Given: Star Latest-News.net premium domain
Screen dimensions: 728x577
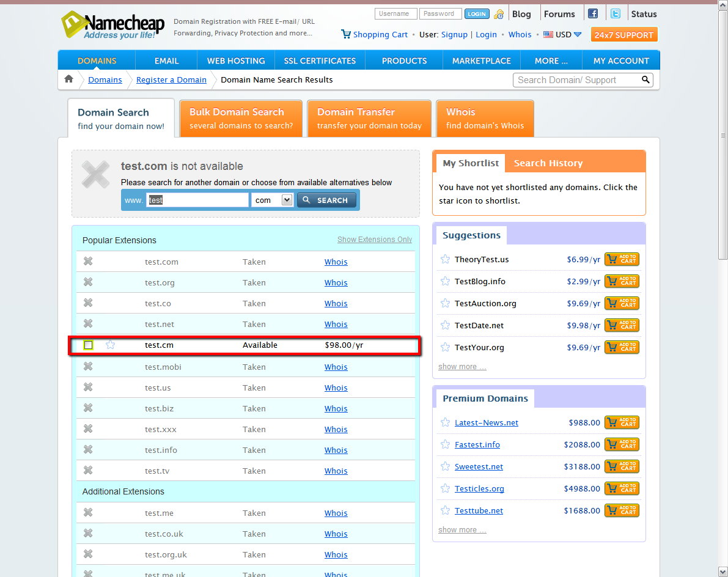Looking at the screenshot, I should [445, 422].
